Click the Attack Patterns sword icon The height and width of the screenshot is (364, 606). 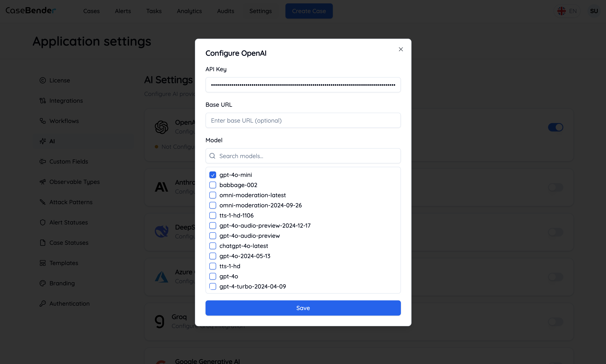tap(43, 202)
